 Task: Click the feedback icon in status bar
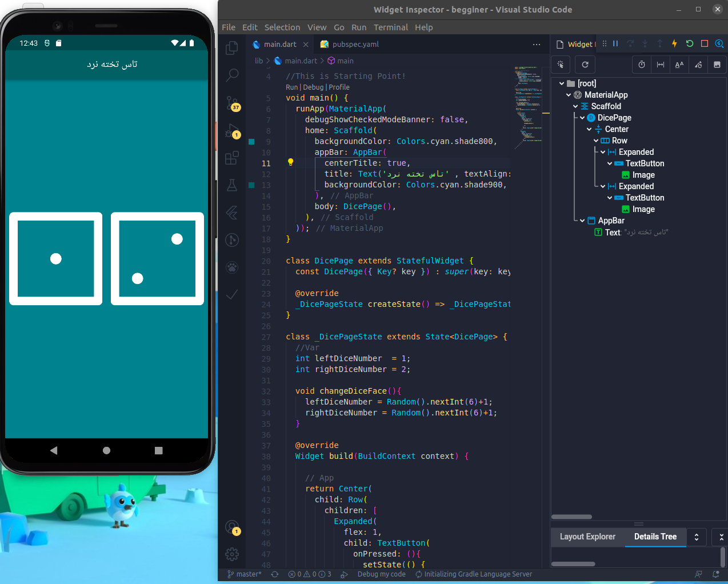tap(698, 574)
